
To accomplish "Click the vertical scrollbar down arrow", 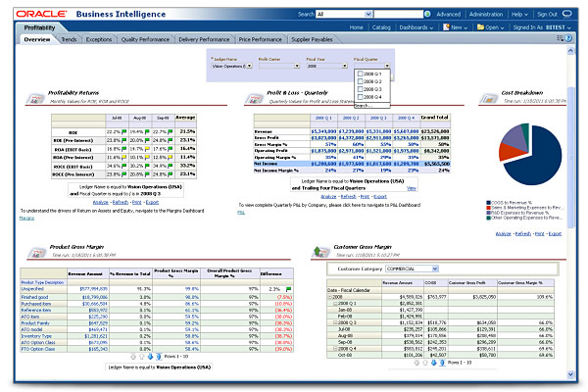I will 570,374.
